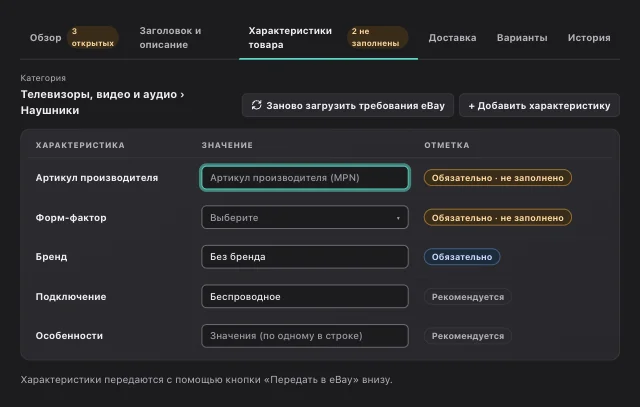Screen dimensions: 640x407
Task: Edit the Бренд field with Без бренда
Action: coord(305,257)
